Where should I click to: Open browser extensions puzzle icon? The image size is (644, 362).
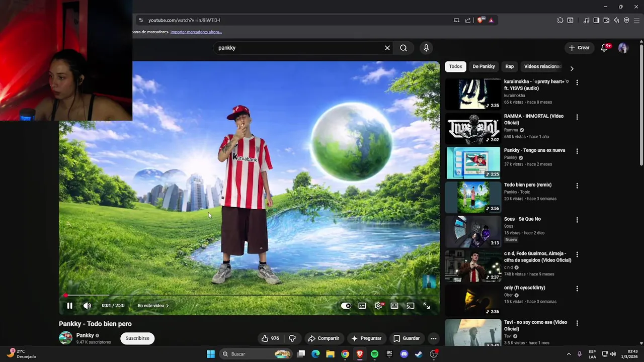coord(560,20)
